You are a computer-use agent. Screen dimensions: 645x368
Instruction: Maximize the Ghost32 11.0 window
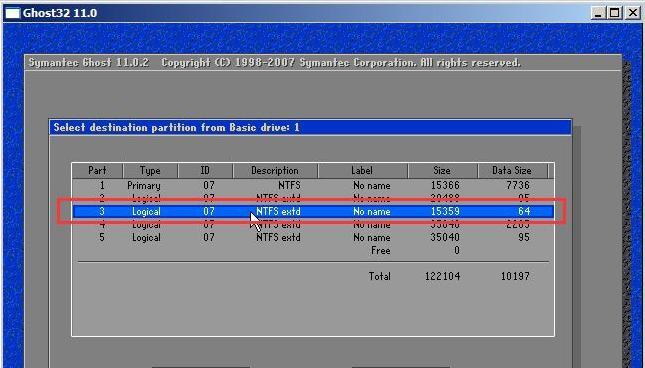(615, 13)
